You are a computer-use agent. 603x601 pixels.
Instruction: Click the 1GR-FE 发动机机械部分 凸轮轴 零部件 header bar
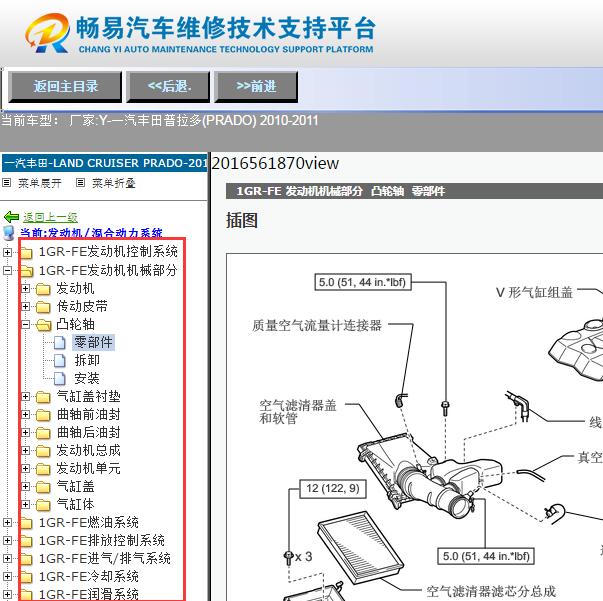click(x=414, y=191)
